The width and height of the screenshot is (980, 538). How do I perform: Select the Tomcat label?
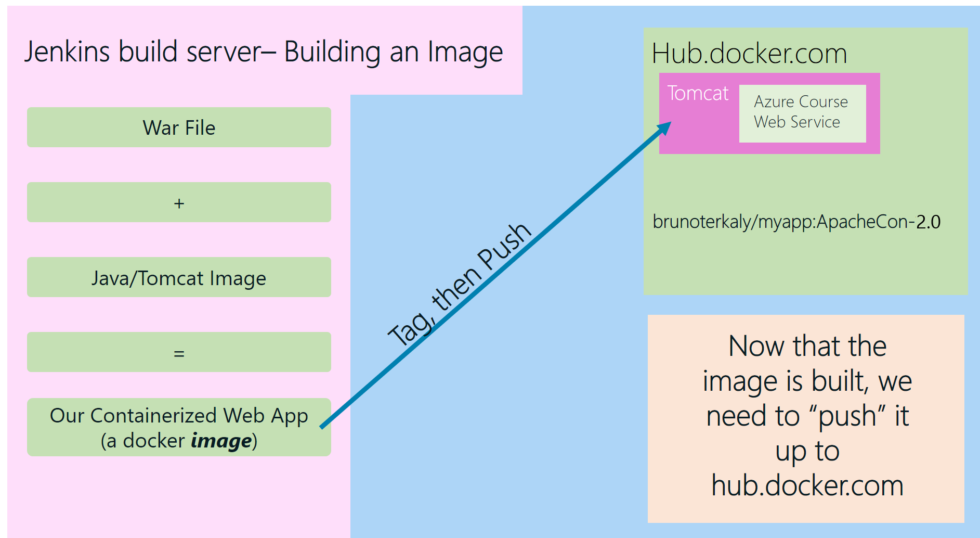(x=698, y=93)
